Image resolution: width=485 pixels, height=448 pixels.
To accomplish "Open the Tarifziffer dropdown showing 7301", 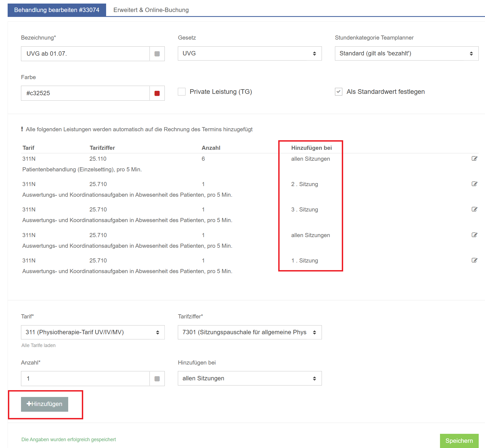I will 250,332.
